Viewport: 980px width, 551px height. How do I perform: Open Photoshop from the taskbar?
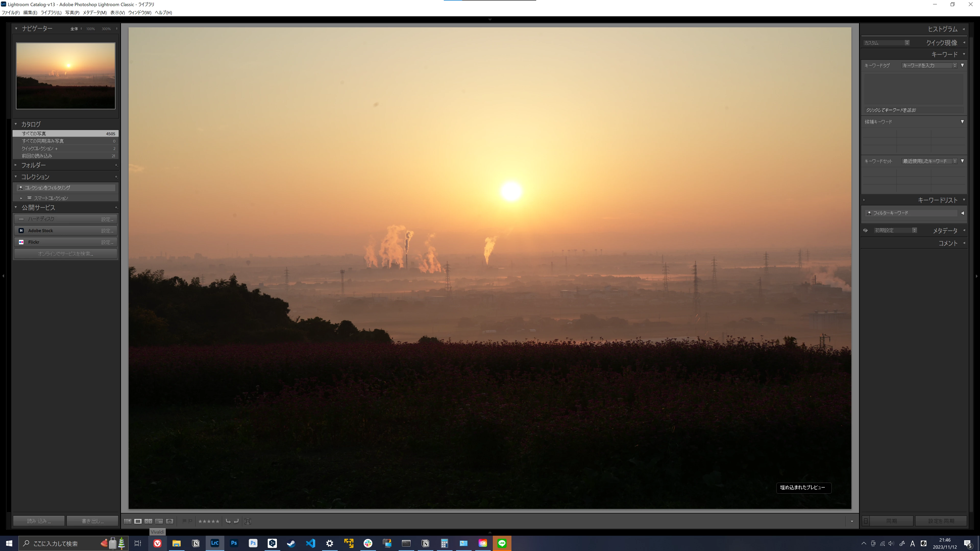[234, 543]
